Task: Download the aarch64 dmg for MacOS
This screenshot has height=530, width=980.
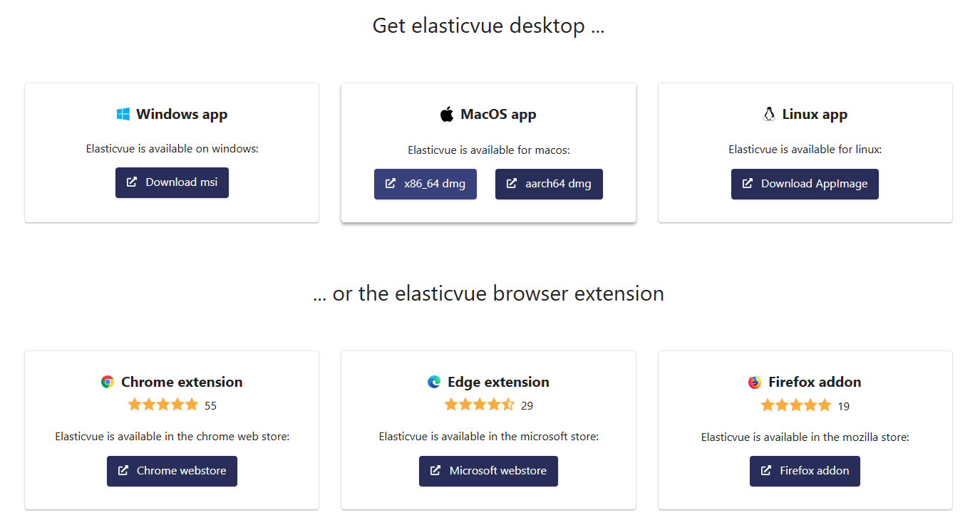Action: [549, 184]
